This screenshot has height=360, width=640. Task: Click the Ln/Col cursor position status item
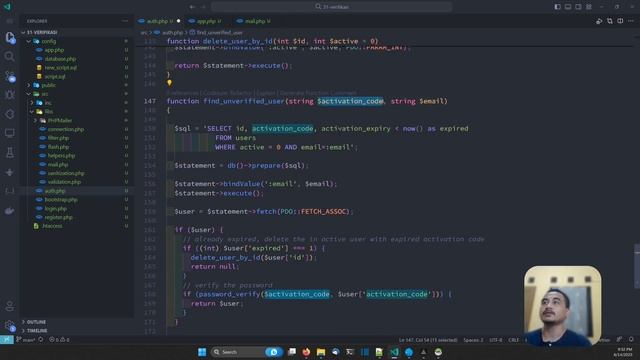428,340
